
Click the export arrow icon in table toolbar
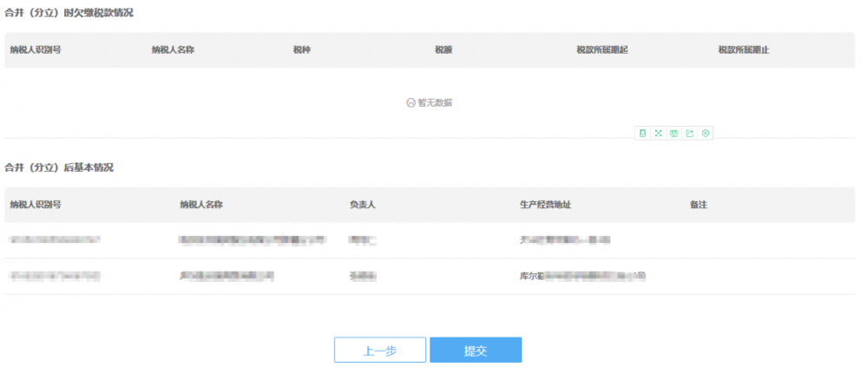coord(689,133)
